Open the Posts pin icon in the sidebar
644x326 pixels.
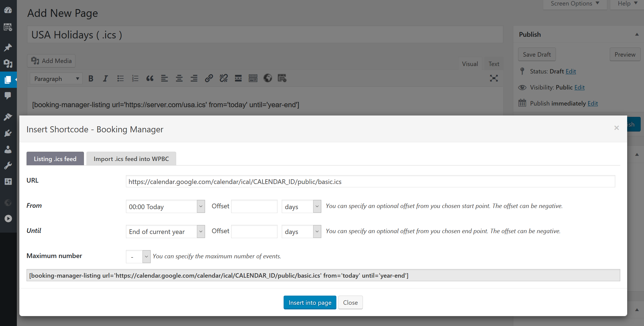point(8,47)
